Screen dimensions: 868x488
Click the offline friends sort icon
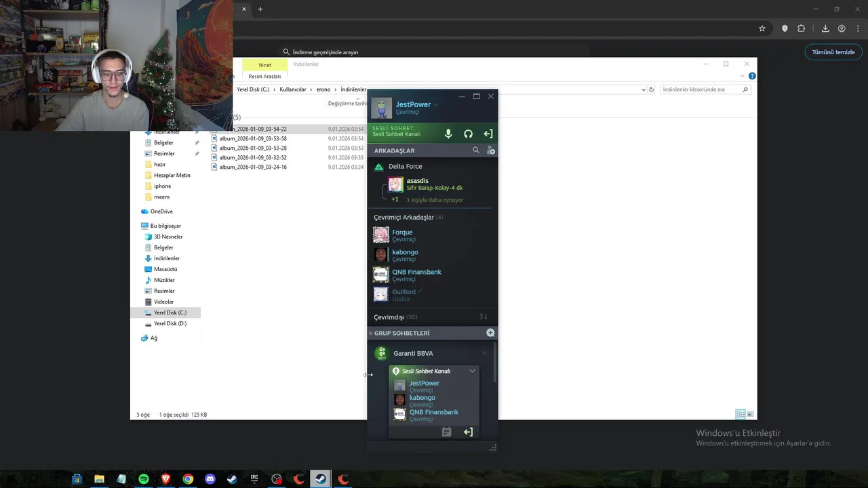click(484, 317)
